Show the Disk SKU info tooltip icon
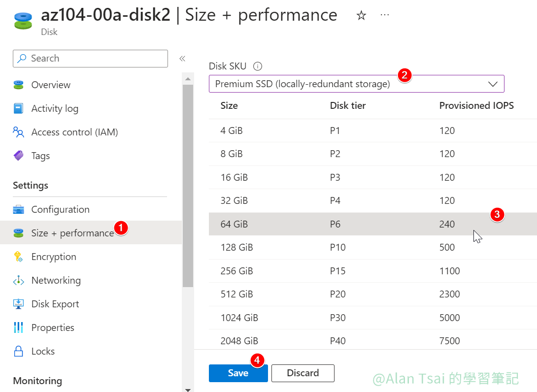 click(x=257, y=66)
